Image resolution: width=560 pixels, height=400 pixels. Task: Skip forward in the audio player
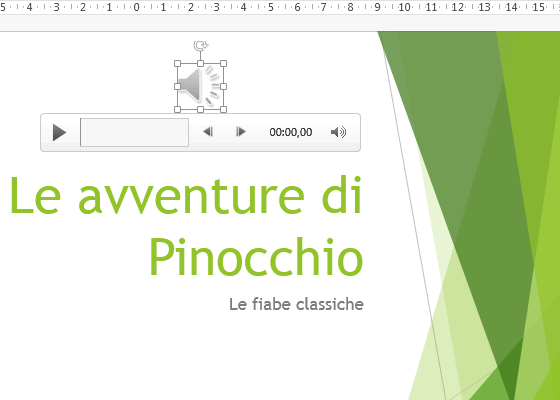241,132
